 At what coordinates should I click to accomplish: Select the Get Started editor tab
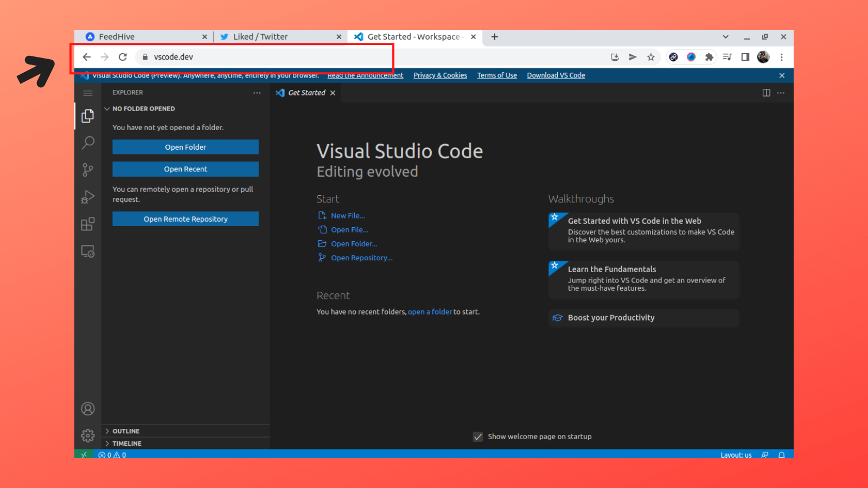(306, 93)
